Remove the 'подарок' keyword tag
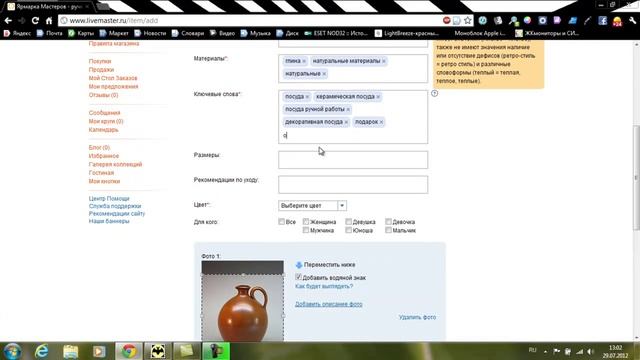 [381, 122]
